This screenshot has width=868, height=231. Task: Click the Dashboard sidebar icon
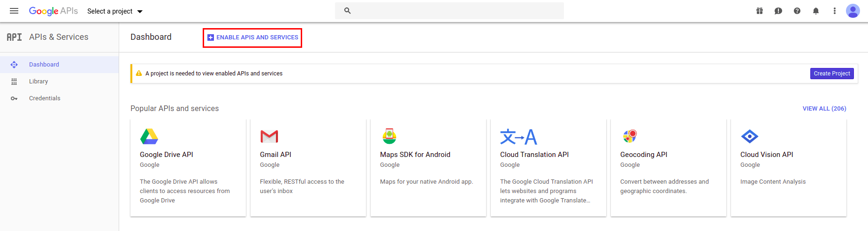coord(14,65)
